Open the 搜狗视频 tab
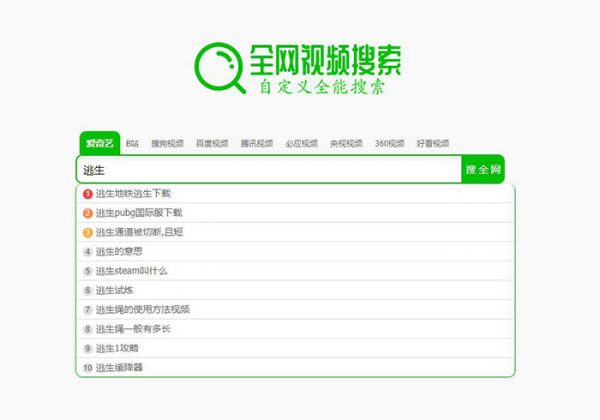Viewport: 600px width, 420px height. pos(167,143)
